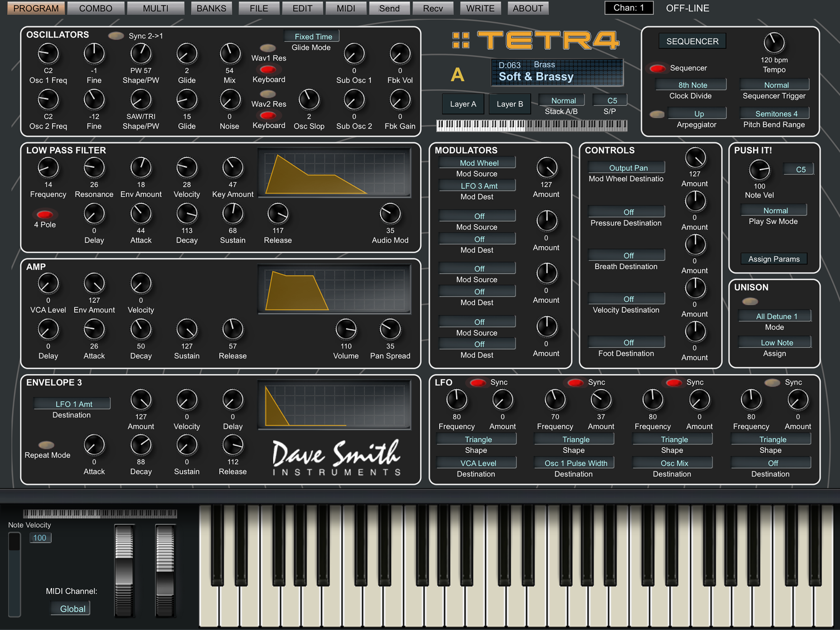The height and width of the screenshot is (630, 840).
Task: Toggle the Sync 2->1 oscillator LED
Action: [116, 36]
